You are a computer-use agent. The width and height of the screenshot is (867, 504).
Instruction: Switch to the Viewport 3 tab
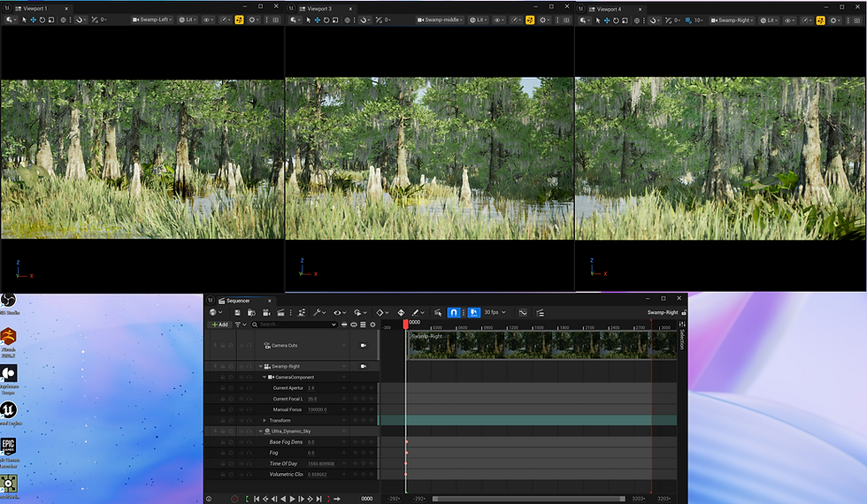319,8
